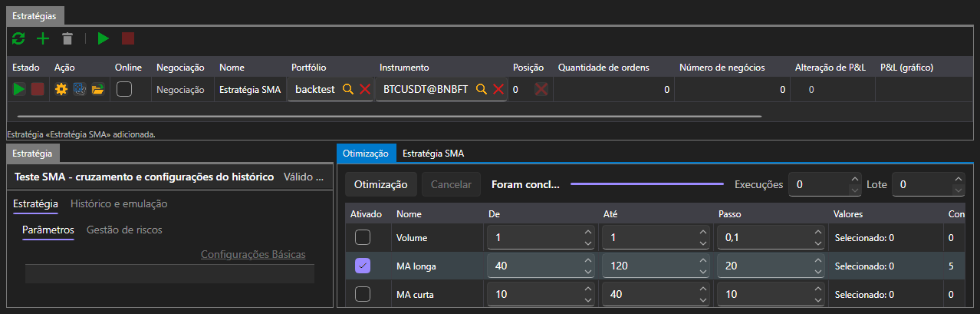Increase Volume De value stepper
The width and height of the screenshot is (980, 314).
pos(587,233)
